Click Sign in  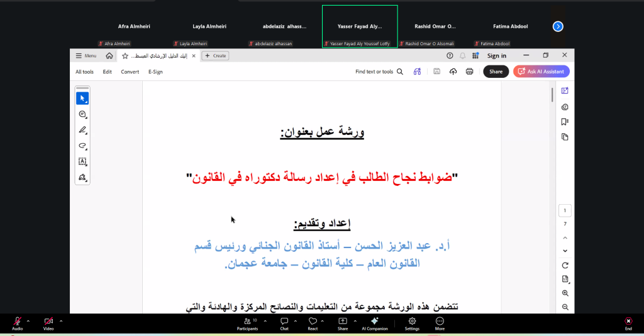coord(497,56)
